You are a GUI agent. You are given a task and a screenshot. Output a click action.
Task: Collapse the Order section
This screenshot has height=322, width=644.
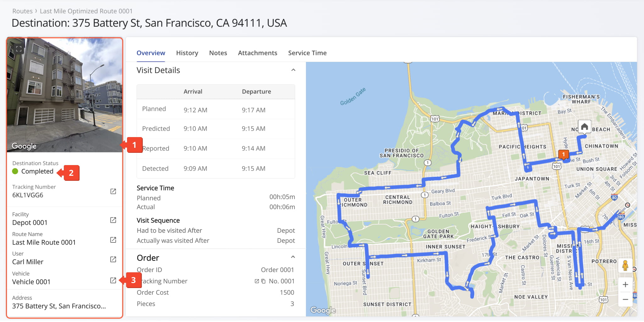pos(293,257)
